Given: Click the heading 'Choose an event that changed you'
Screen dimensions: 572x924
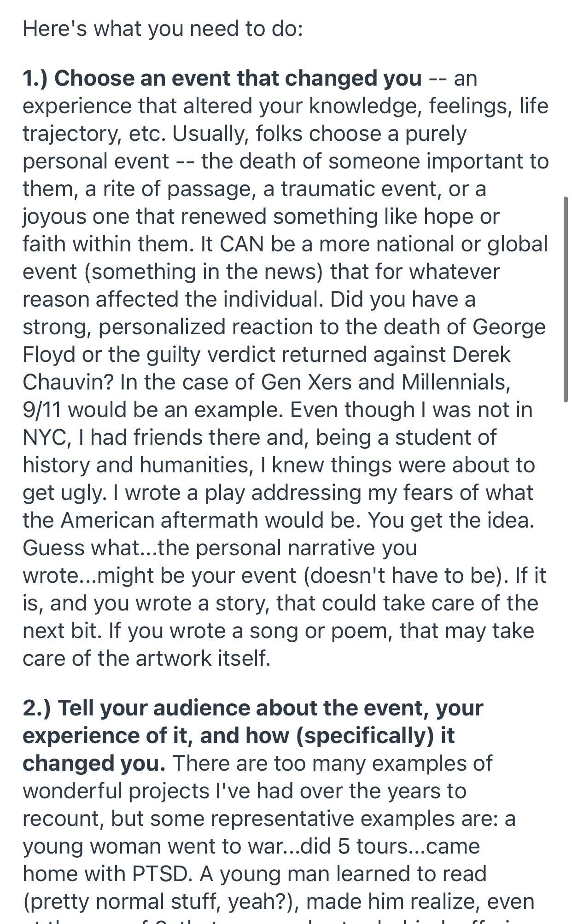Looking at the screenshot, I should 238,78.
